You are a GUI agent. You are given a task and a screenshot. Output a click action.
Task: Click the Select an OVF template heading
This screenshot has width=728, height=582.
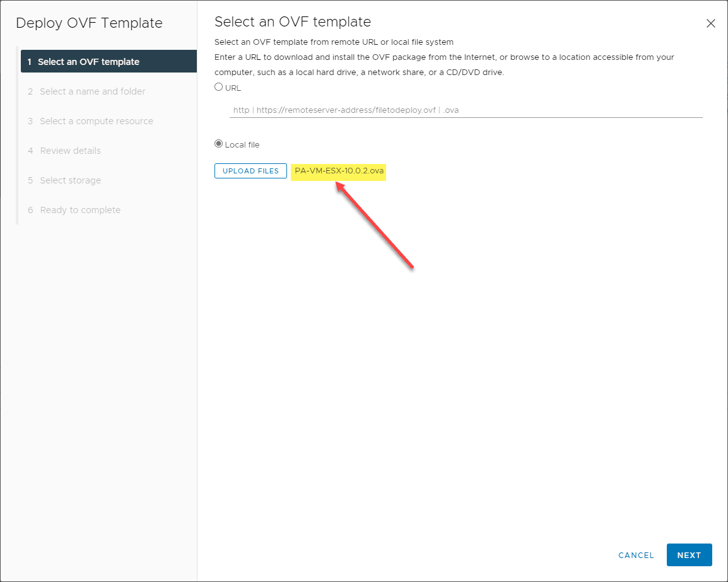[292, 22]
